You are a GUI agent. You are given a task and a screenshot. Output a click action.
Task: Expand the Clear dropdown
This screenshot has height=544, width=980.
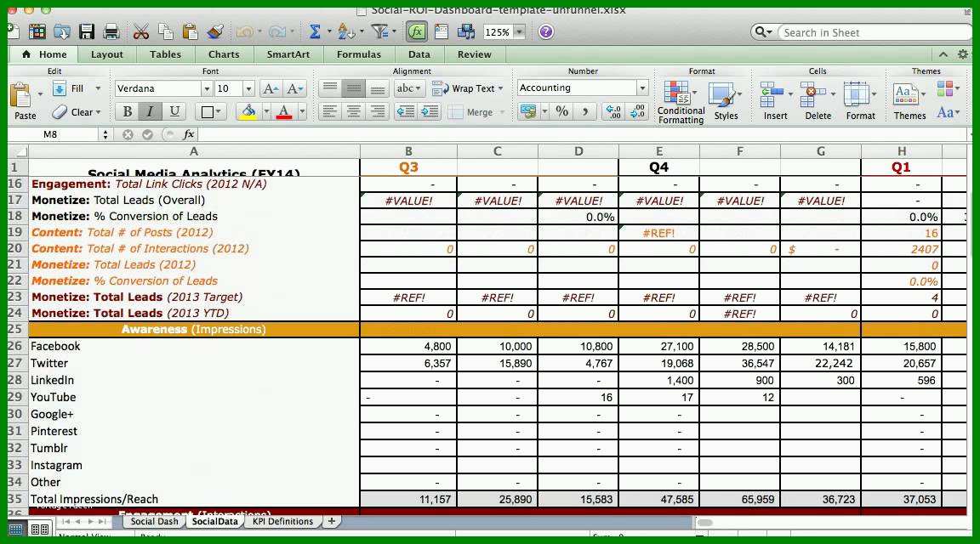click(x=98, y=112)
